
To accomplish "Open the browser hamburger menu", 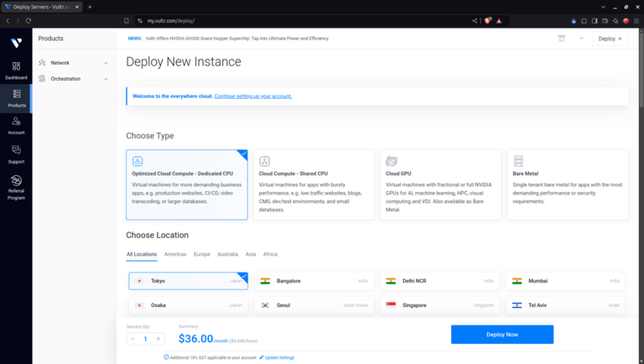I will click(x=636, y=20).
